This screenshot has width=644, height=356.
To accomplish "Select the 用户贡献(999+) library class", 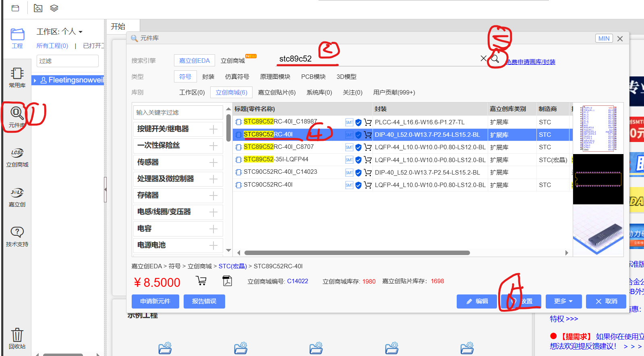I will [x=394, y=93].
